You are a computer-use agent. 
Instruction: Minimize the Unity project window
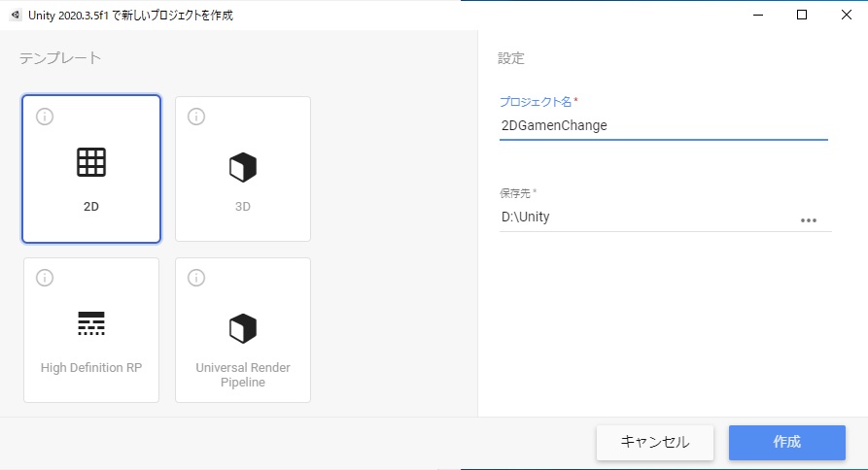pyautogui.click(x=758, y=15)
